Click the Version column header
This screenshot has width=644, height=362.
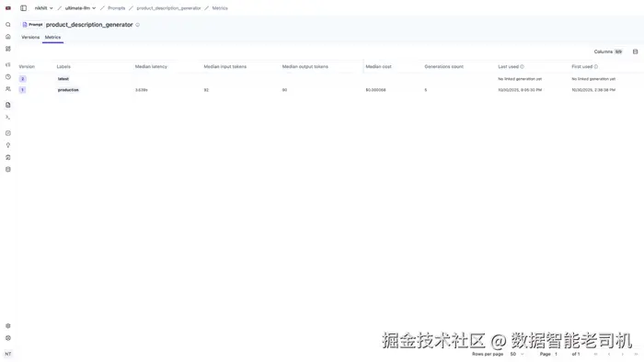tap(27, 66)
